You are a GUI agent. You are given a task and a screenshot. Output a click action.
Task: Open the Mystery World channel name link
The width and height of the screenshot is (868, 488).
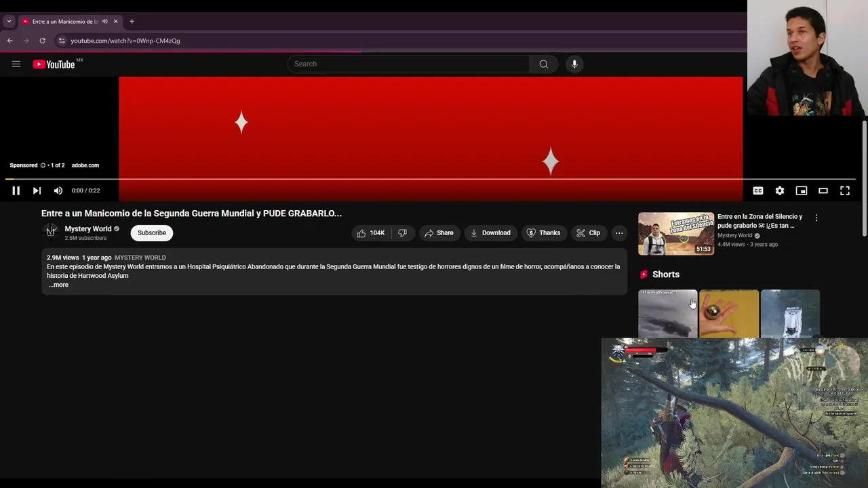[x=88, y=229]
